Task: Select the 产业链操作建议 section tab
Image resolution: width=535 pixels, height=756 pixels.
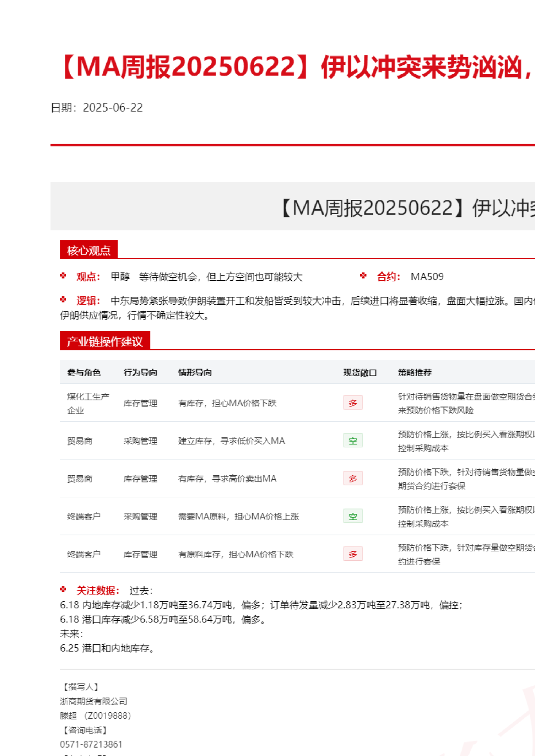Action: 104,342
